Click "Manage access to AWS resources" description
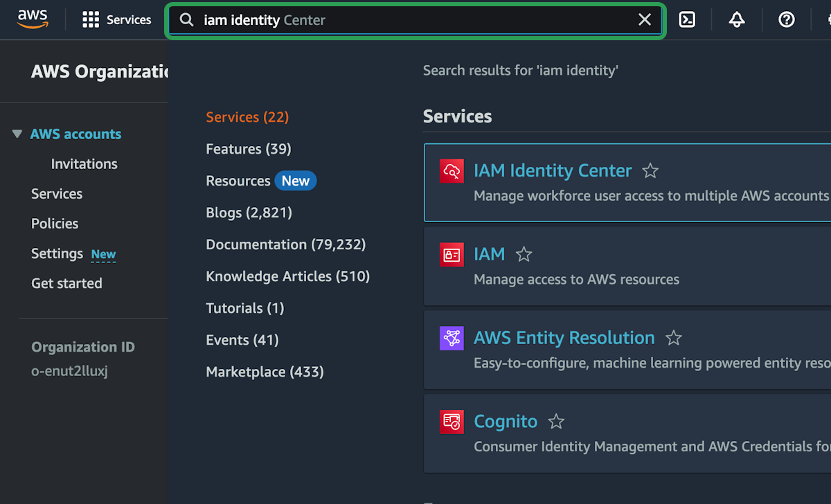Screen dimensions: 831x504 coord(576,280)
